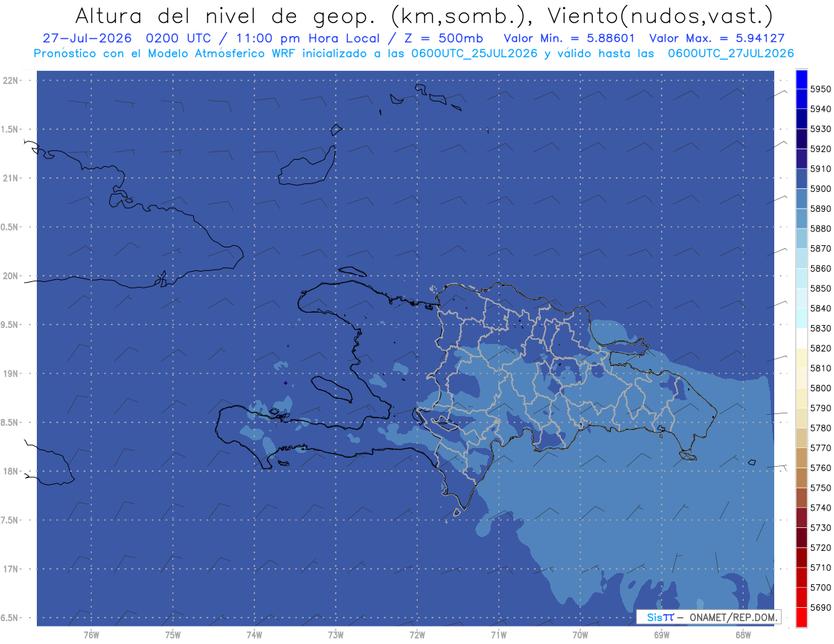Select the date text '27-Jul-2026'
This screenshot has height=644, width=834.
pyautogui.click(x=88, y=38)
